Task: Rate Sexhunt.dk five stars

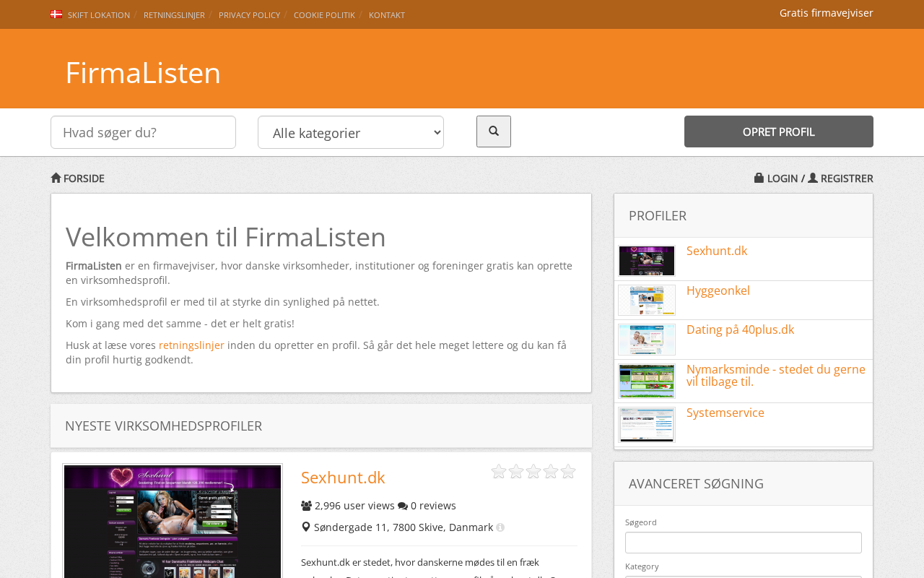Action: click(x=568, y=472)
